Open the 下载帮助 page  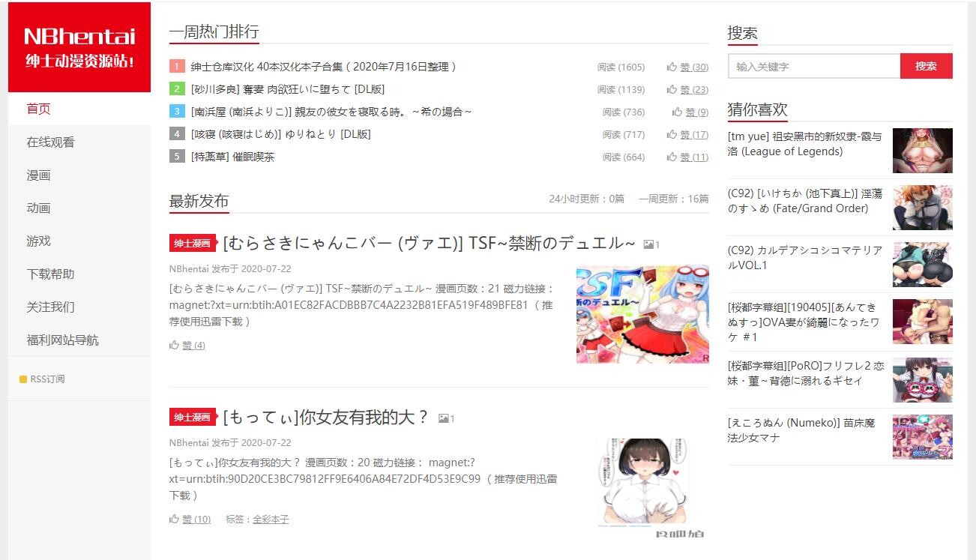coord(51,274)
